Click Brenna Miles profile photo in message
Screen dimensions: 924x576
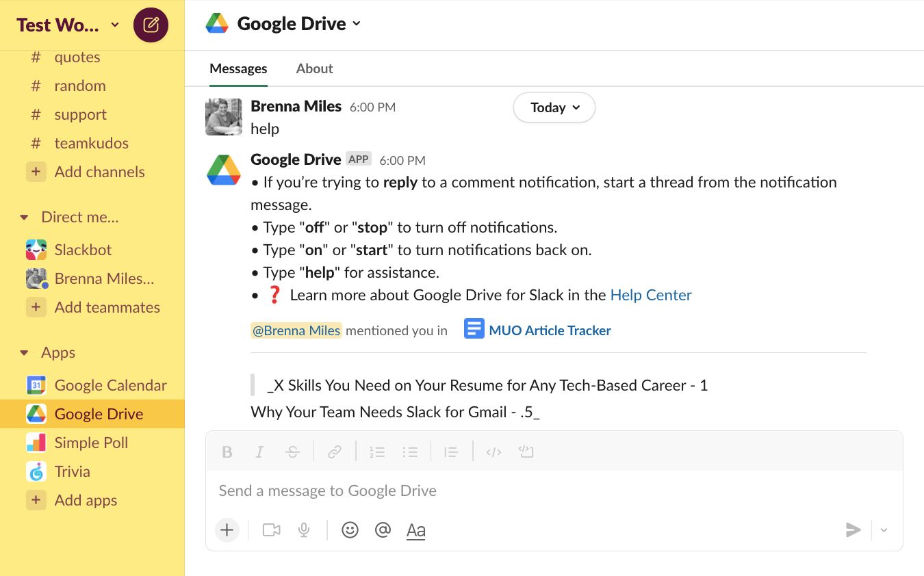pos(224,117)
